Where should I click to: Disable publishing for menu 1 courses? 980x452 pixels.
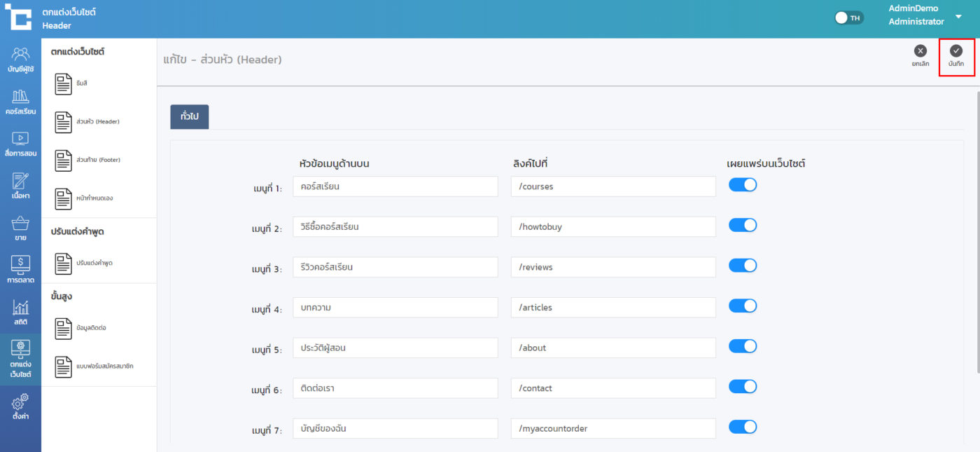point(743,185)
